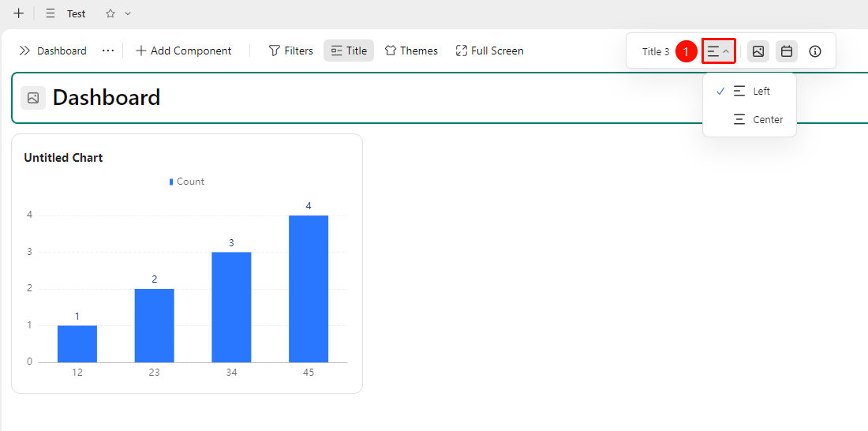This screenshot has width=868, height=431.
Task: Open the Title 3 heading size selector
Action: point(656,51)
